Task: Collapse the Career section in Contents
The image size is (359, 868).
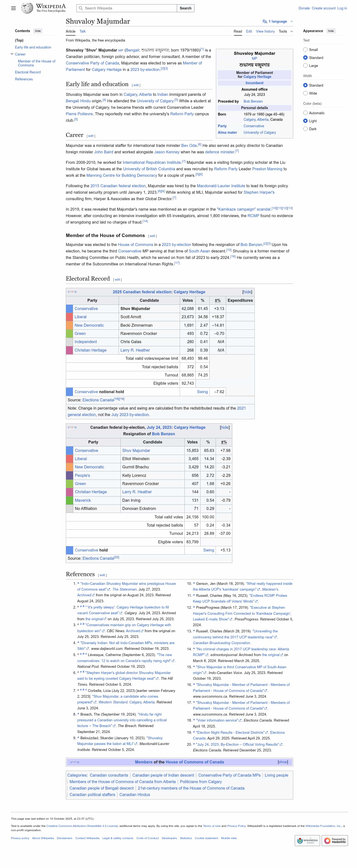Action: click(x=12, y=54)
